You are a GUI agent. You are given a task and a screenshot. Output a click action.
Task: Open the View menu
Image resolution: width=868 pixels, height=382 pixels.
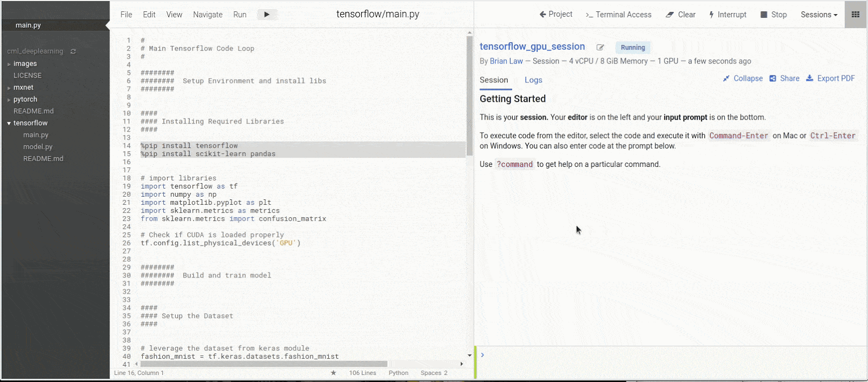point(174,15)
